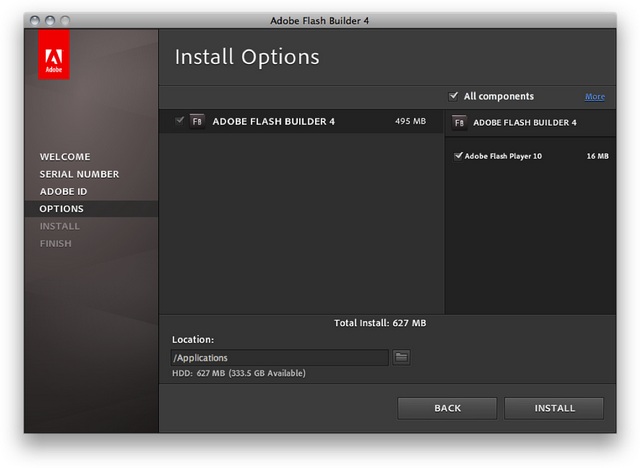
Task: Click the HDD: 627 MB available text
Action: click(x=239, y=373)
